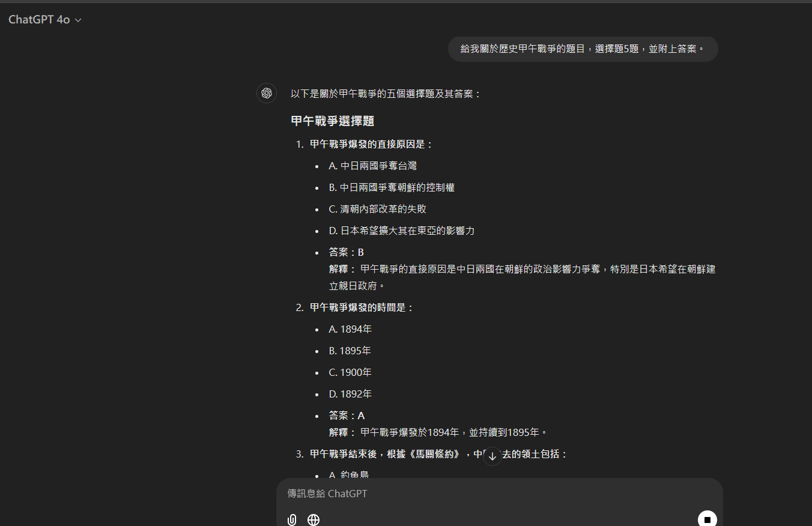This screenshot has width=812, height=526.
Task: Click option A. 中日兩國爭奪台灣
Action: tap(372, 166)
